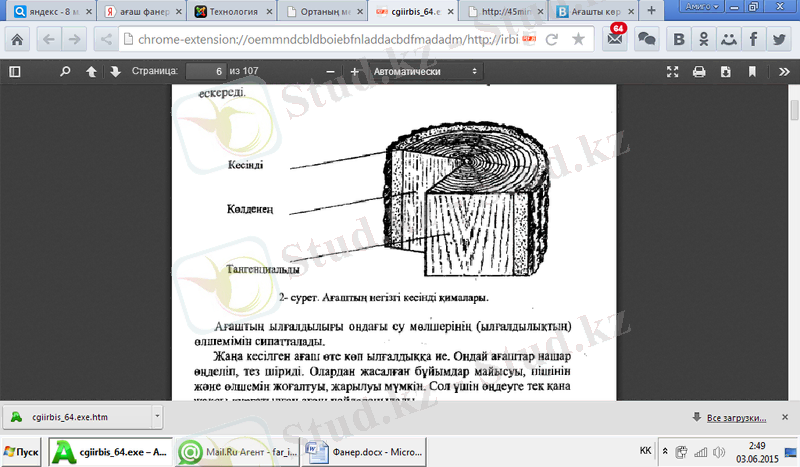Download the PDF file
This screenshot has height=467, width=800.
[x=724, y=72]
